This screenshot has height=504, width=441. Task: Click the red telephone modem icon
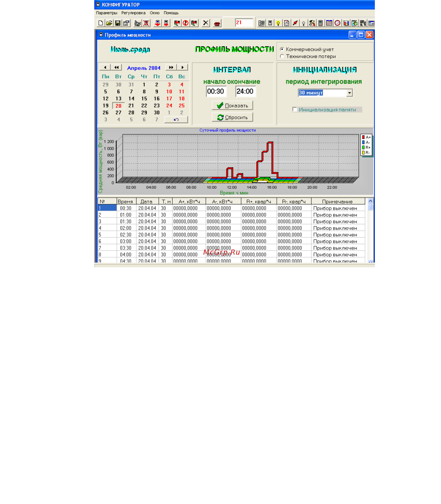pyautogui.click(x=217, y=23)
